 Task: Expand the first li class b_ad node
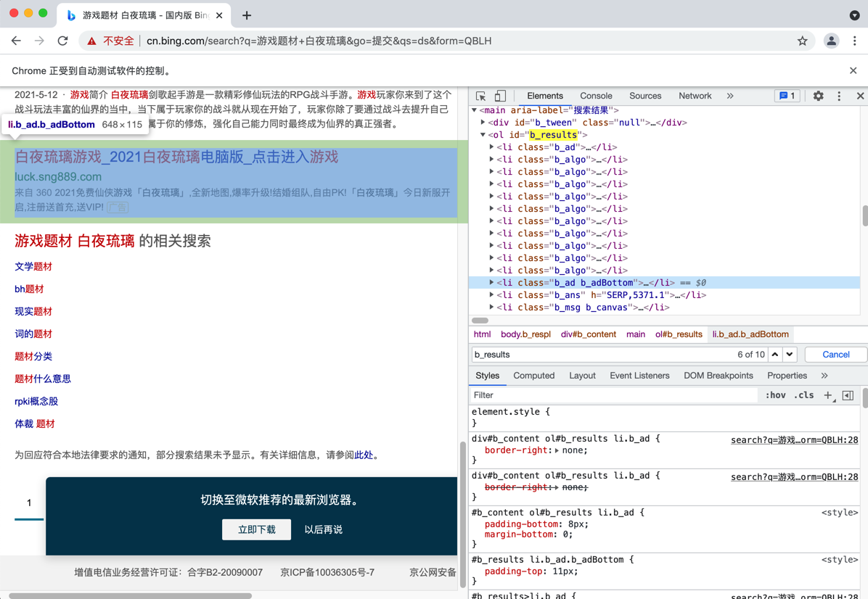pyautogui.click(x=491, y=147)
